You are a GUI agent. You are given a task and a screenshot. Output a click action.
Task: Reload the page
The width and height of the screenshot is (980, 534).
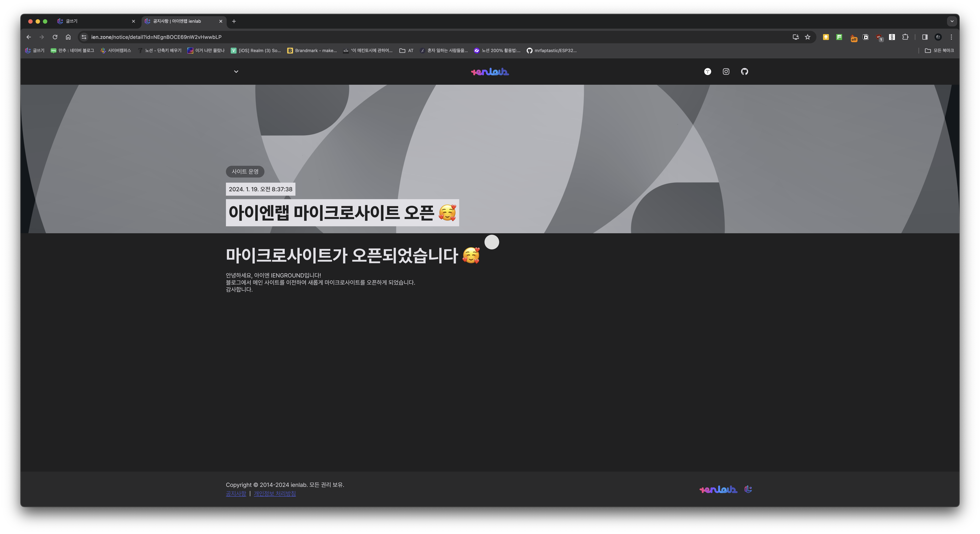point(55,37)
